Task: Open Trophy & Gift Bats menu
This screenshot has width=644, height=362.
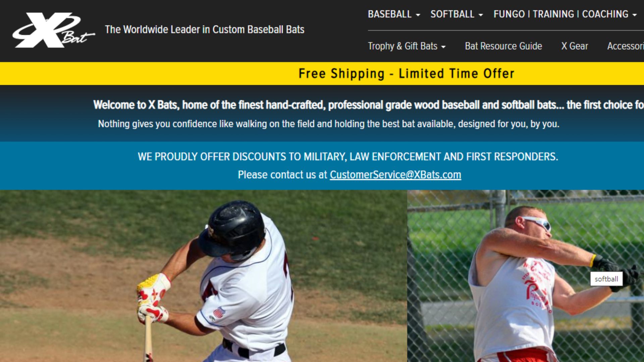Action: tap(407, 46)
